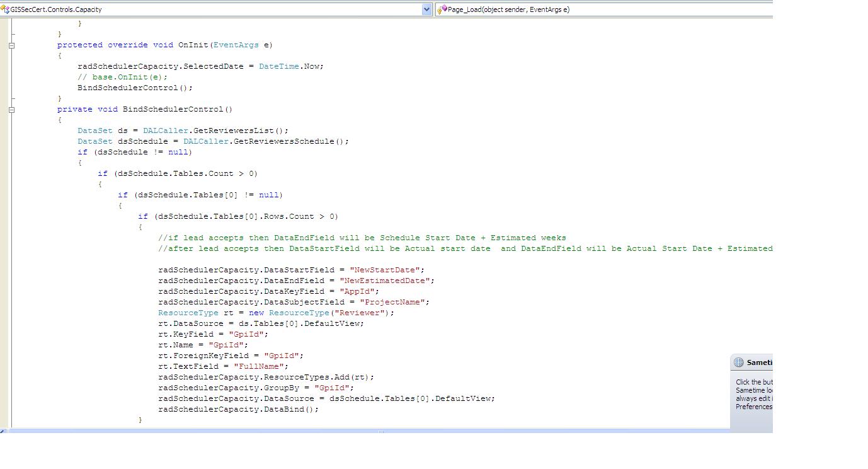
Task: Click the 'rt.TextField = "FullName";' line
Action: (224, 366)
